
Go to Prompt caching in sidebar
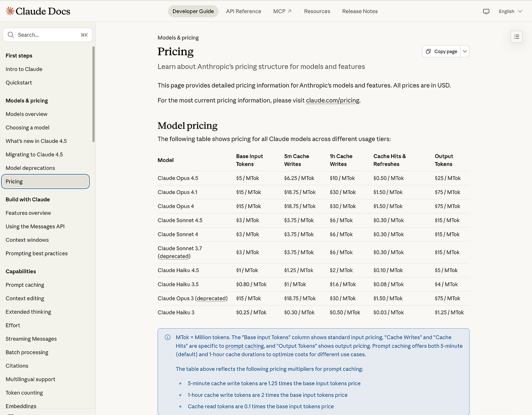point(25,285)
